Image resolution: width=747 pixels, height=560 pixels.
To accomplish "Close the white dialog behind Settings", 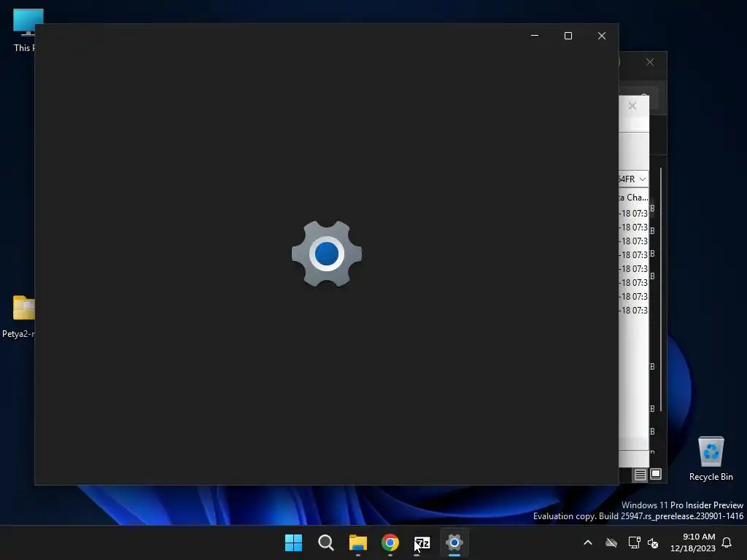I will coord(632,106).
